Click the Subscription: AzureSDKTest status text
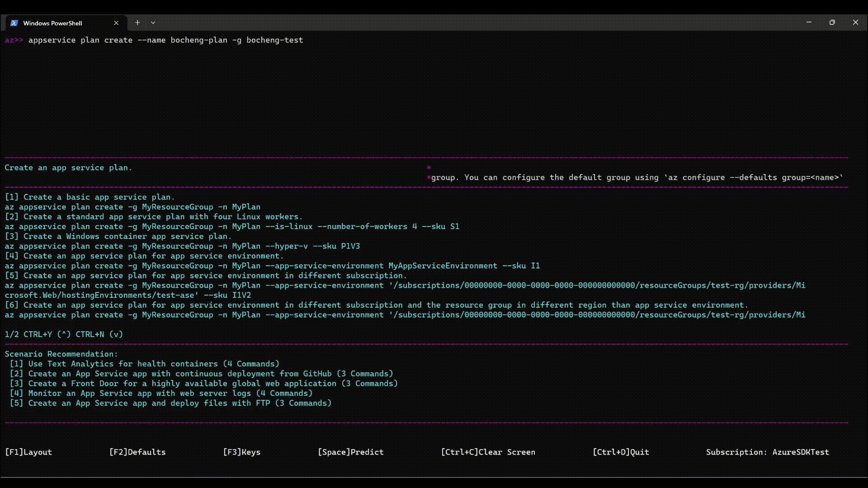Screen dimensions: 868x488 tap(768, 452)
